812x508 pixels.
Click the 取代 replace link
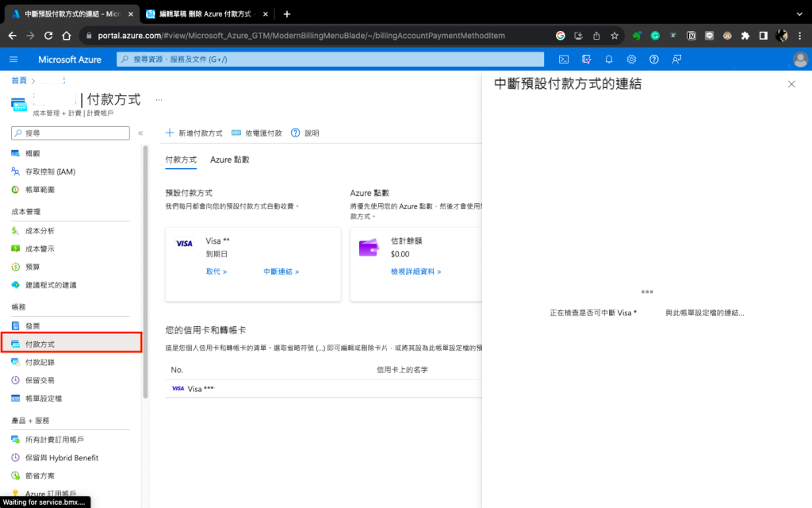(216, 271)
